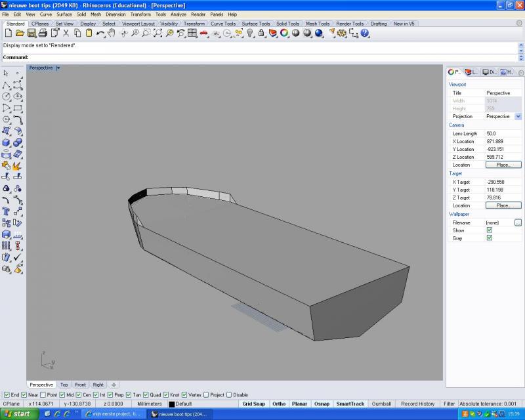Select the Rectangle tool in the sidebar
The image size is (525, 420).
coord(18,108)
